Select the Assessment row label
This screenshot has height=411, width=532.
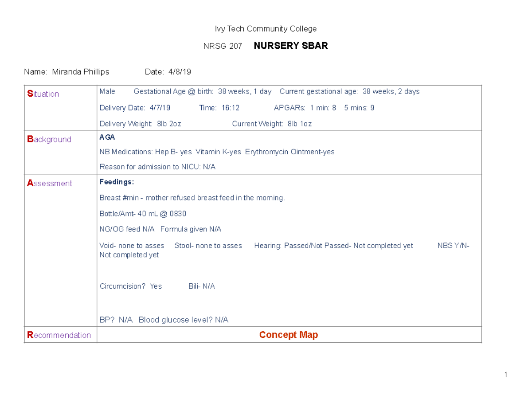(49, 183)
